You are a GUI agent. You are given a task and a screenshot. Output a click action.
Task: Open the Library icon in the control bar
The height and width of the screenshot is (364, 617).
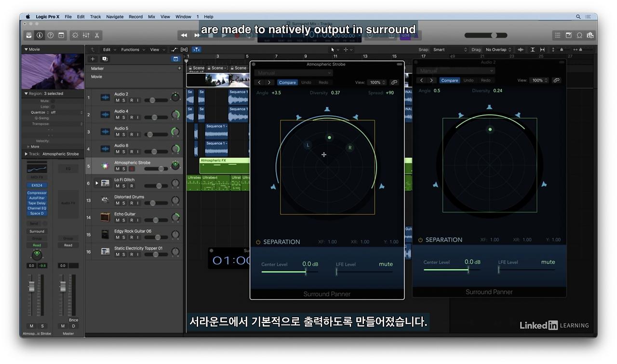tap(29, 35)
